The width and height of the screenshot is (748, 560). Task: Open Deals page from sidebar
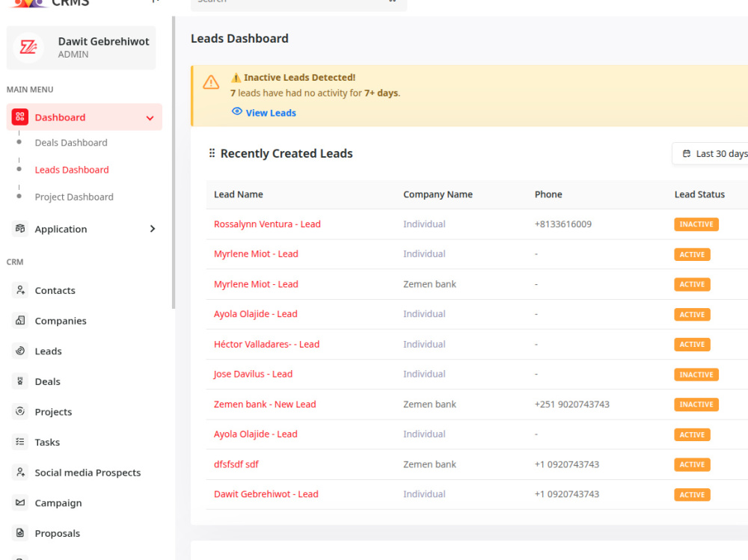[47, 381]
